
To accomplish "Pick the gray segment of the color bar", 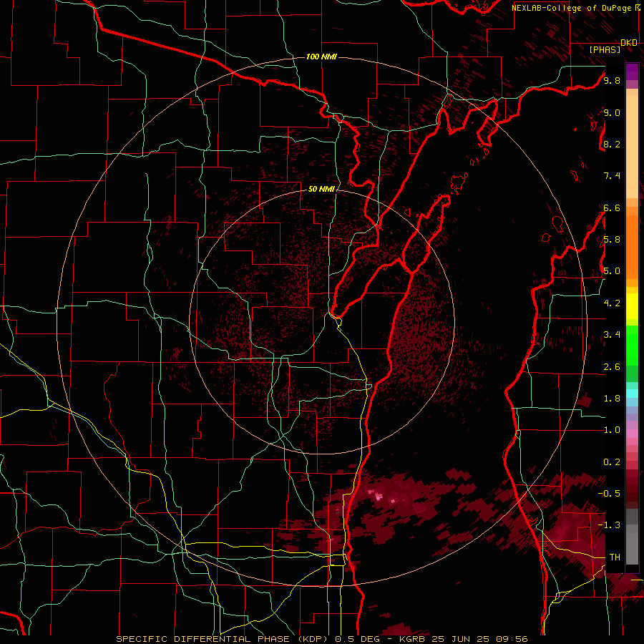I will pos(632,536).
